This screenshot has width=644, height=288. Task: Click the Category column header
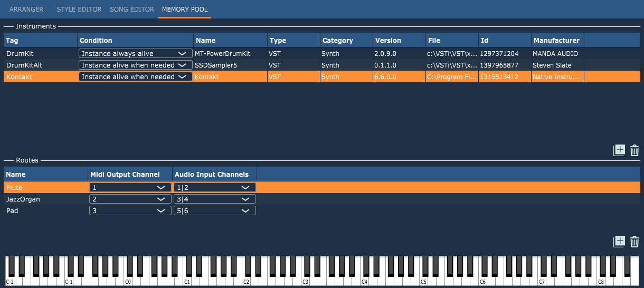coord(347,40)
